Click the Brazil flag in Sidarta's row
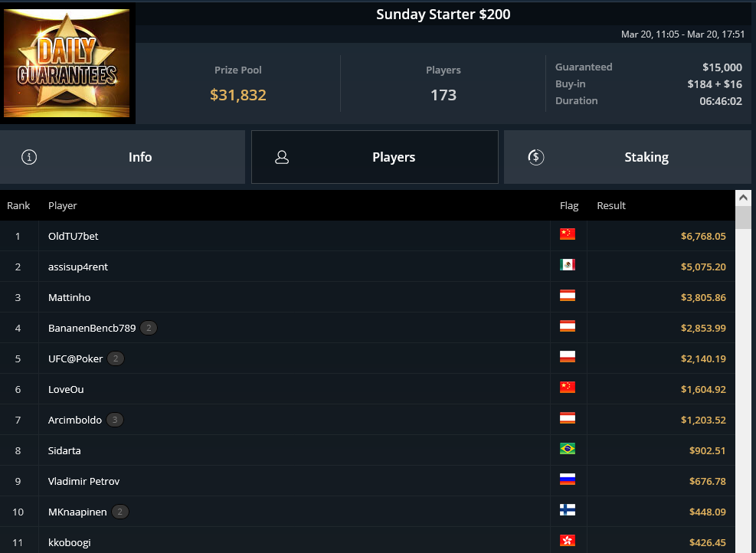 point(568,449)
